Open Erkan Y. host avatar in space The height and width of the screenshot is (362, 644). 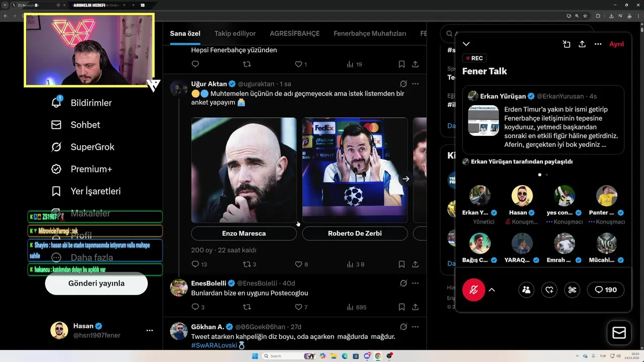click(479, 196)
